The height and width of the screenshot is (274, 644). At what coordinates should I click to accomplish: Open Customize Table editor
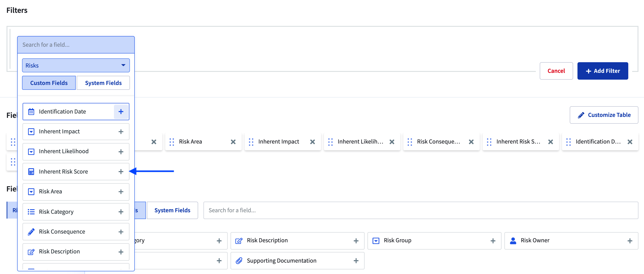coord(604,115)
